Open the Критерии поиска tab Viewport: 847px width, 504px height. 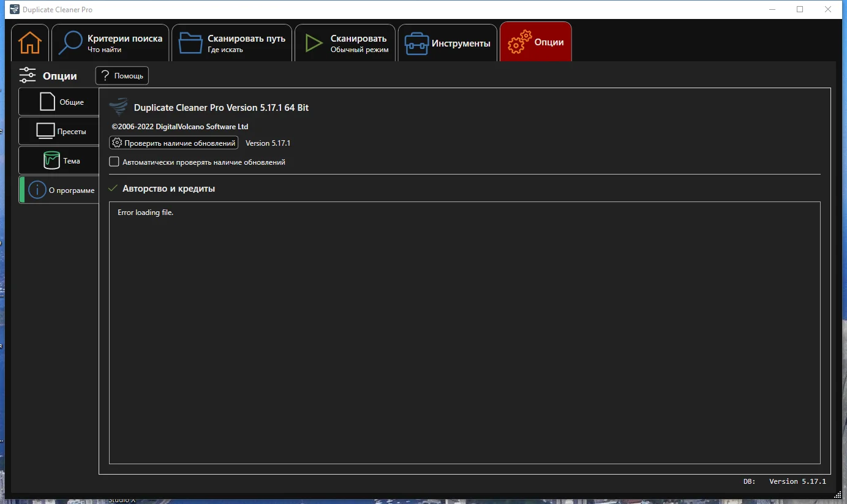coord(110,43)
